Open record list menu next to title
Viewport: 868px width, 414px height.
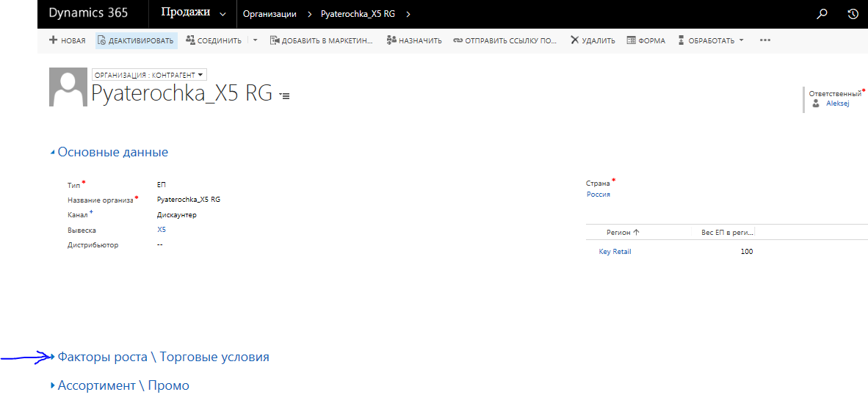click(x=284, y=95)
